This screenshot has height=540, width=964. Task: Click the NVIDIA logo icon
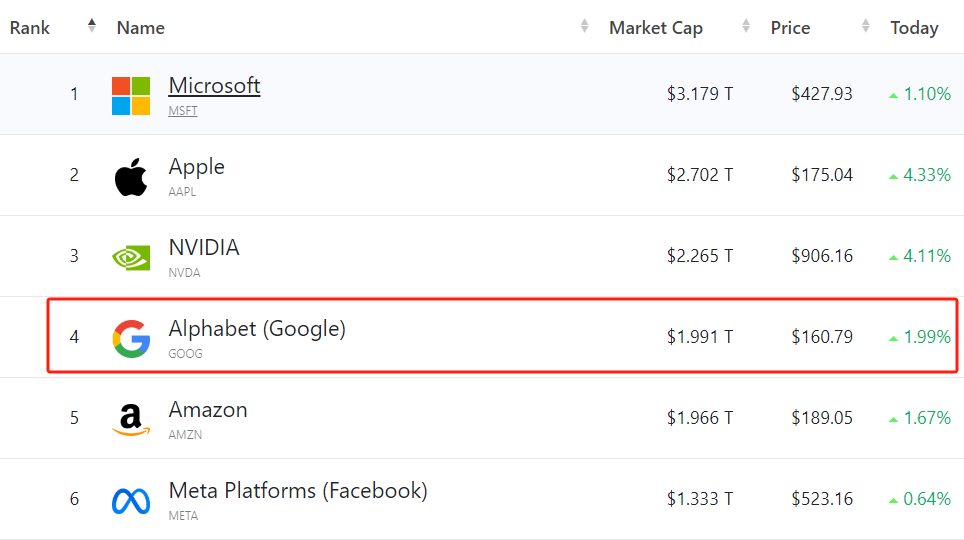coord(131,257)
